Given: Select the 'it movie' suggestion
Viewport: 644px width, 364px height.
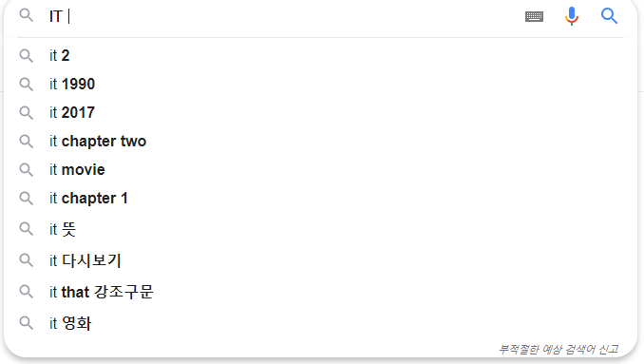Looking at the screenshot, I should pyautogui.click(x=320, y=170).
